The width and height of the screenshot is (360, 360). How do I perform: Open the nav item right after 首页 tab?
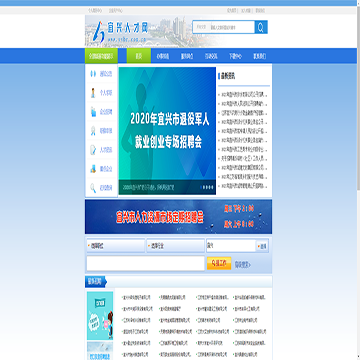tap(163, 56)
